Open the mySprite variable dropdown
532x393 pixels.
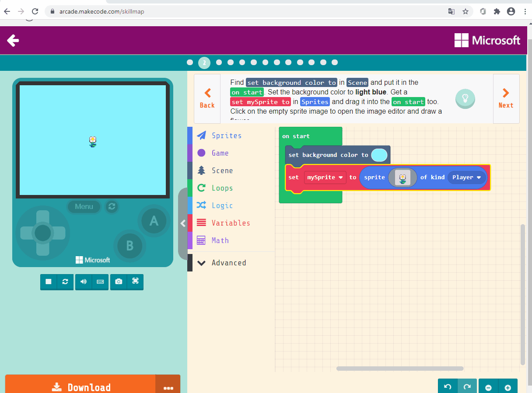point(325,177)
